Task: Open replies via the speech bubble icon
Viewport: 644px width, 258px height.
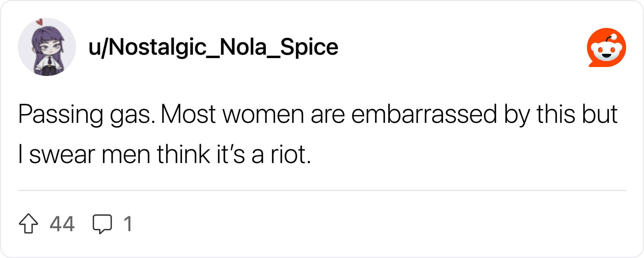Action: (x=102, y=224)
